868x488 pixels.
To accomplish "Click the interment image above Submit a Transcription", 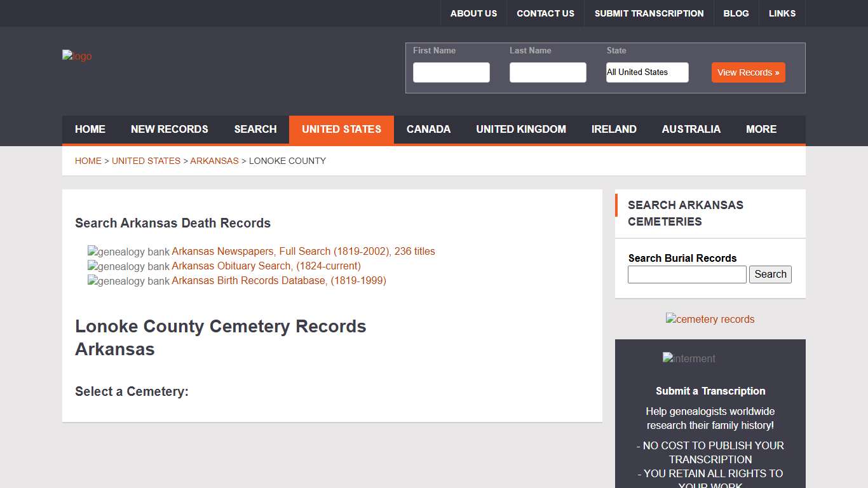I will pyautogui.click(x=688, y=358).
